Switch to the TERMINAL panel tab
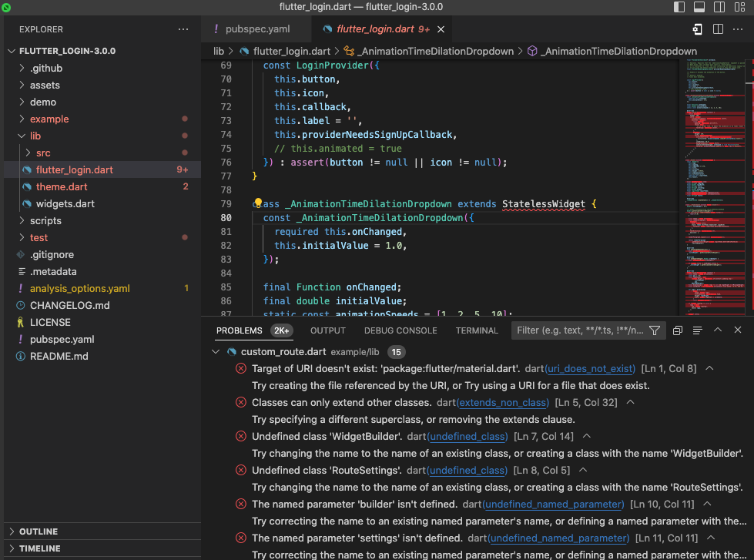 pos(477,330)
